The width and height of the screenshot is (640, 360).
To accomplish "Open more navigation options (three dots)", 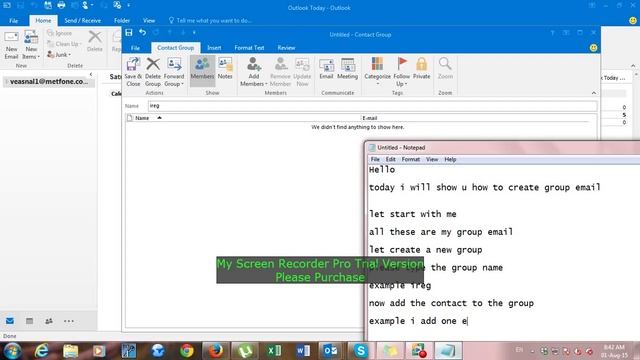I will click(69, 321).
